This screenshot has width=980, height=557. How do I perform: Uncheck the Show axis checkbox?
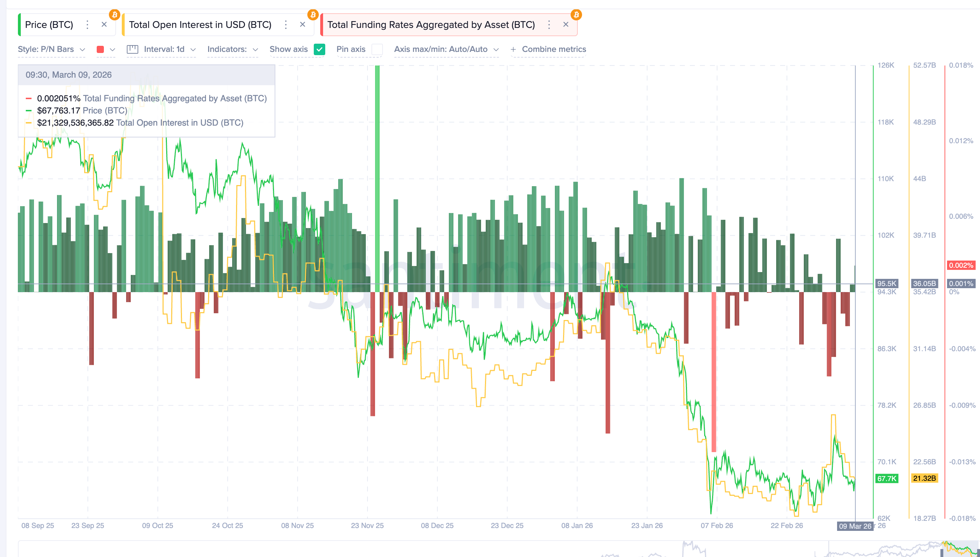(319, 49)
